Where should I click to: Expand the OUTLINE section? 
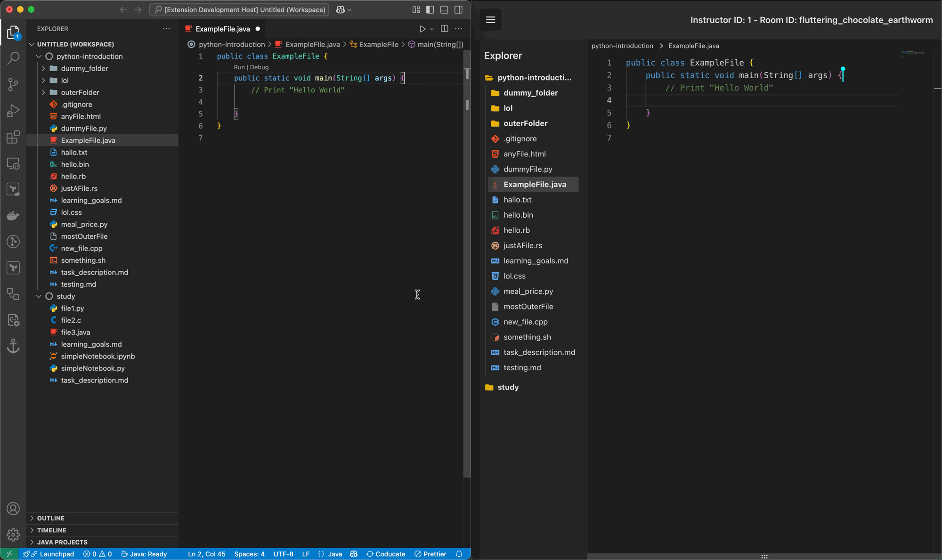[50, 518]
